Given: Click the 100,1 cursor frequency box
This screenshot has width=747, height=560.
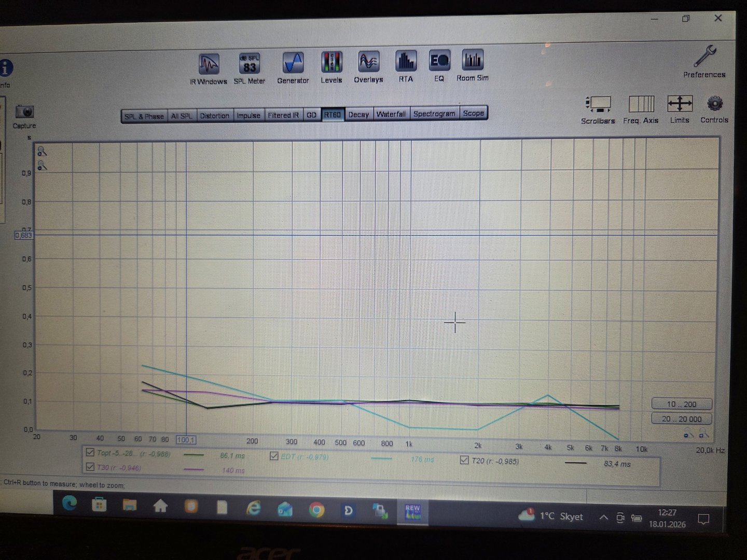Looking at the screenshot, I should coord(186,440).
